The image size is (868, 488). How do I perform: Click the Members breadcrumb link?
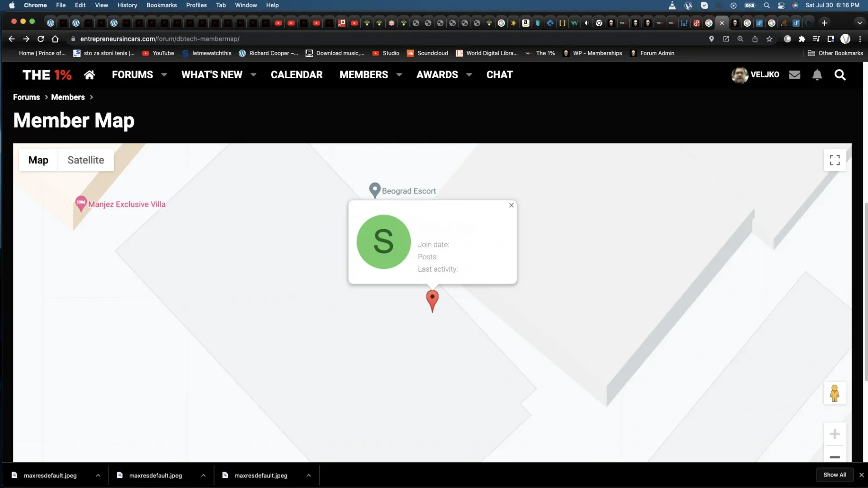pos(68,97)
